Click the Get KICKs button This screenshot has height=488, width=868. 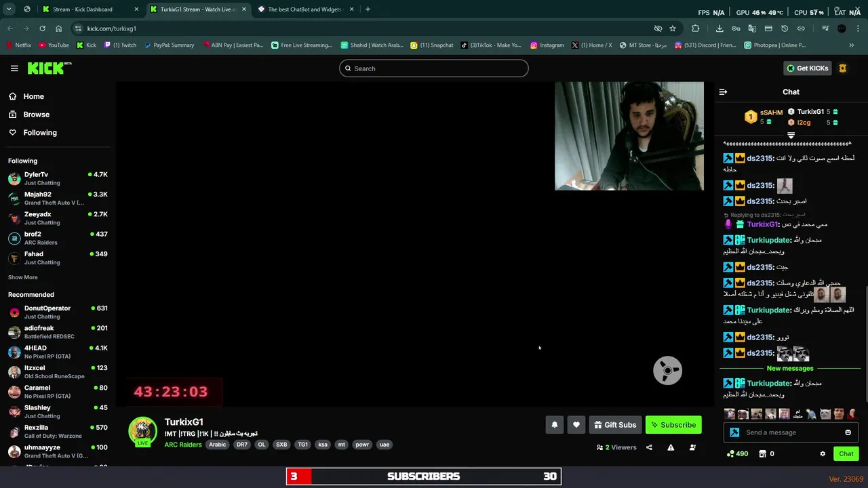point(808,68)
